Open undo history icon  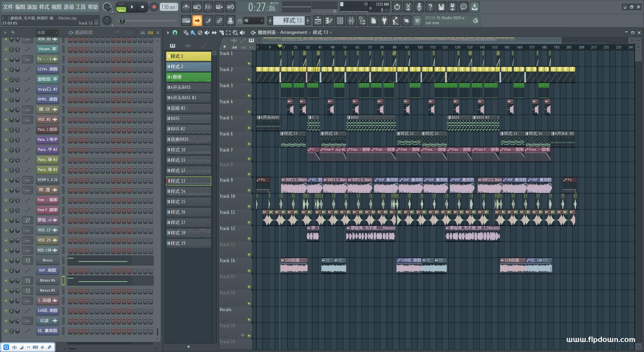click(397, 7)
